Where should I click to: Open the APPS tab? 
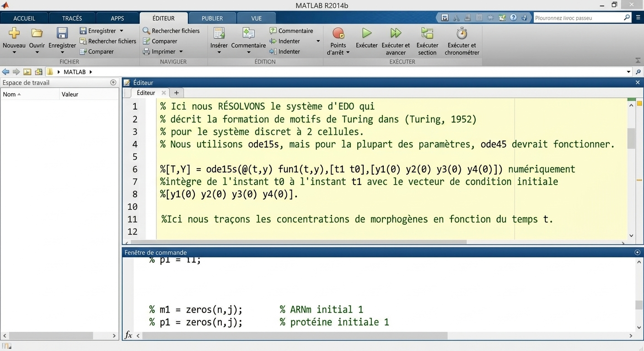[118, 18]
